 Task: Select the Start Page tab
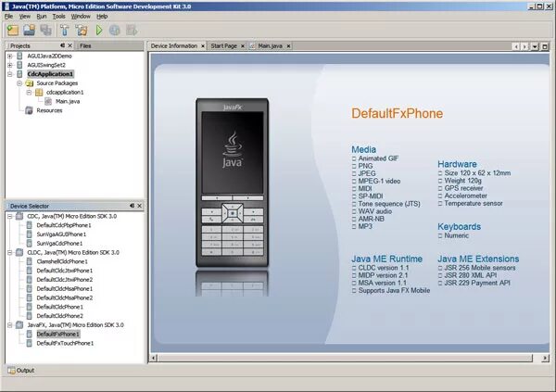[223, 45]
